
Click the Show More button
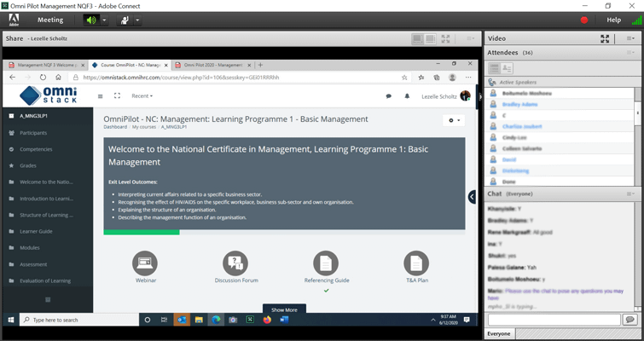284,309
